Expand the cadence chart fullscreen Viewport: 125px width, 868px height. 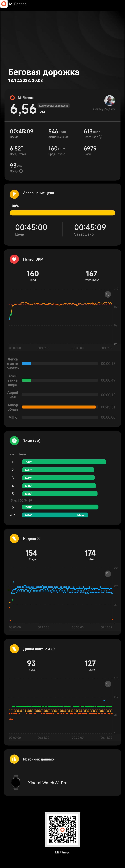tap(108, 574)
